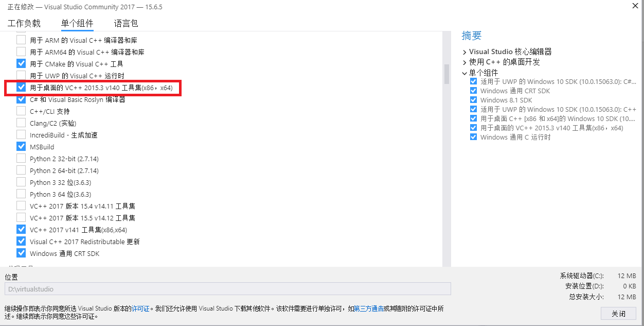Viewport: 644px width, 326px height.
Task: Open the 语言包 tab
Action: click(126, 23)
